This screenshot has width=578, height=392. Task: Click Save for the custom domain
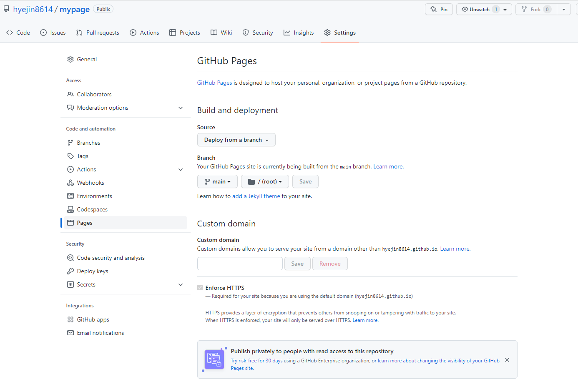coord(297,264)
